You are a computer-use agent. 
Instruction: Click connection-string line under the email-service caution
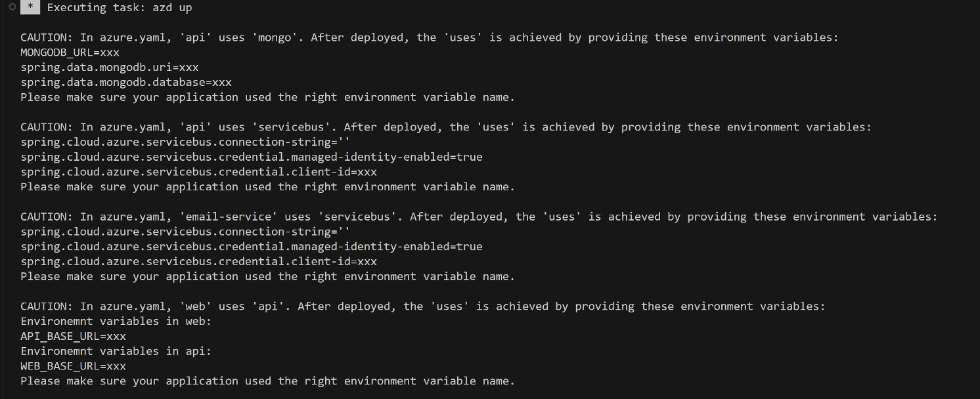tap(185, 232)
